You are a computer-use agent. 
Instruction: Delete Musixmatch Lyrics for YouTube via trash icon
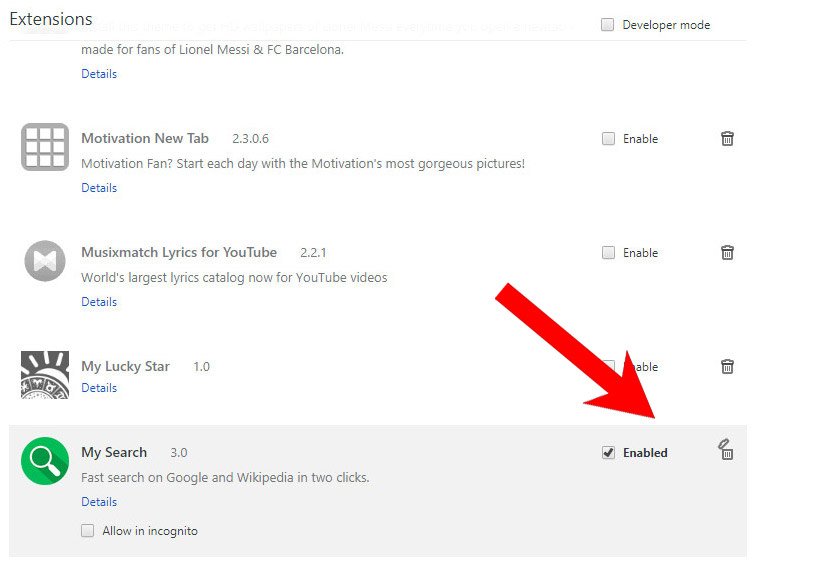(x=727, y=253)
